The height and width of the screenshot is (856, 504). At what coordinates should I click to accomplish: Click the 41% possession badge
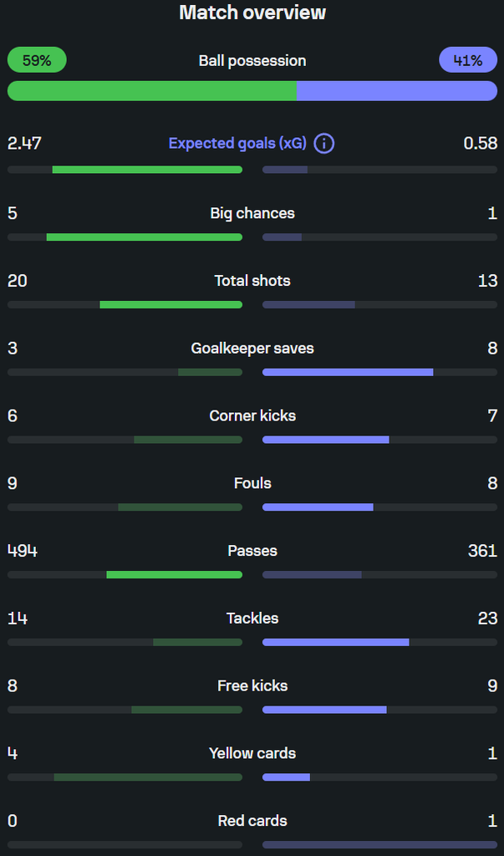(x=468, y=60)
